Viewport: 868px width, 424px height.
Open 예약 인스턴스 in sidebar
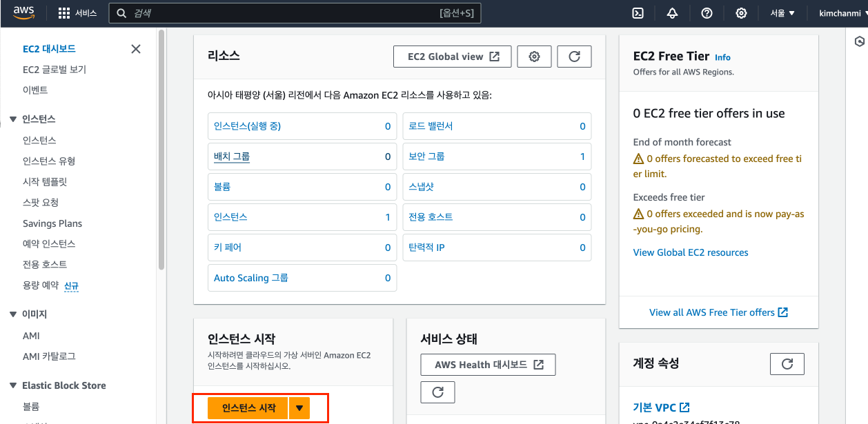[49, 243]
